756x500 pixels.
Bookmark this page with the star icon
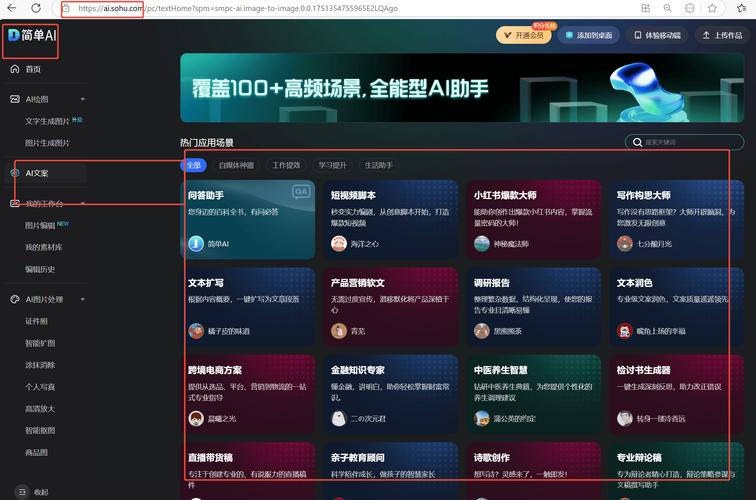click(712, 8)
